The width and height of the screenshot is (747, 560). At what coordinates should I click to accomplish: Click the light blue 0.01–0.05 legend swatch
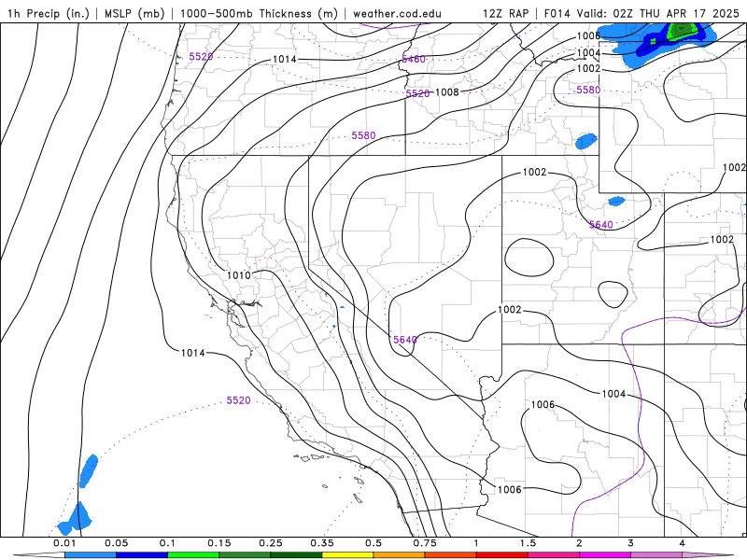tap(91, 555)
